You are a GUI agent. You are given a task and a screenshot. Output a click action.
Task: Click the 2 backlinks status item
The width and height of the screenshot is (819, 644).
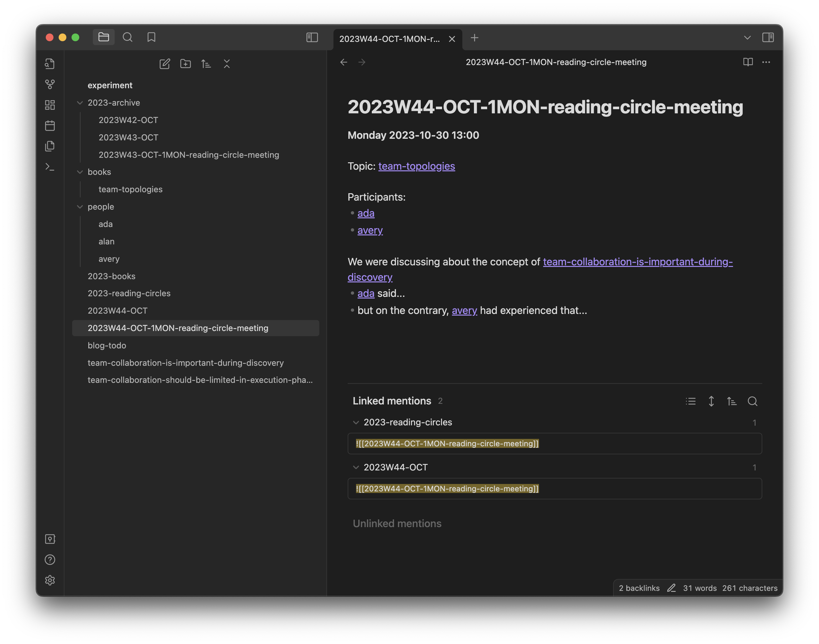[639, 588]
